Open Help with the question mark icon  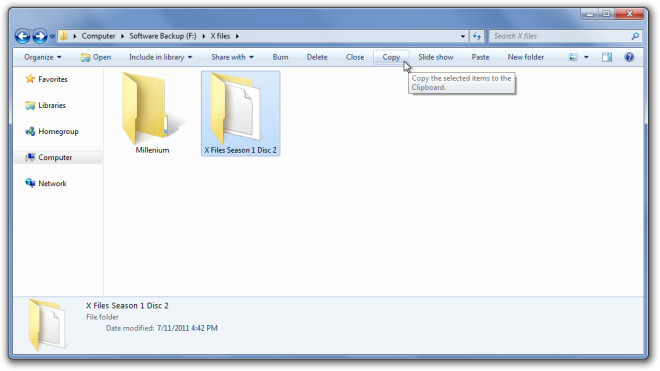629,57
